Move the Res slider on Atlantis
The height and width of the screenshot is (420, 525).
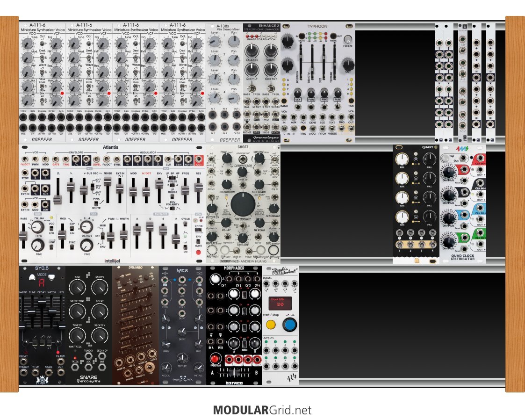[x=199, y=187]
